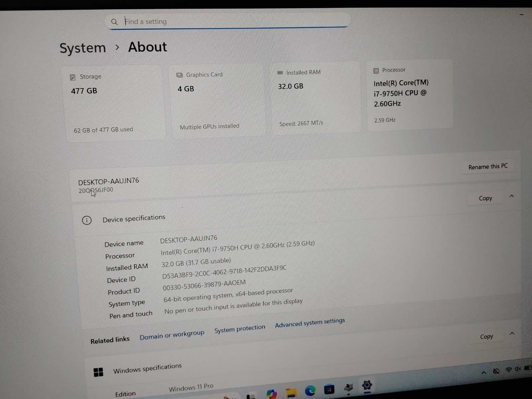
Task: Launch Microsoft Edge from taskbar
Action: [x=310, y=390]
